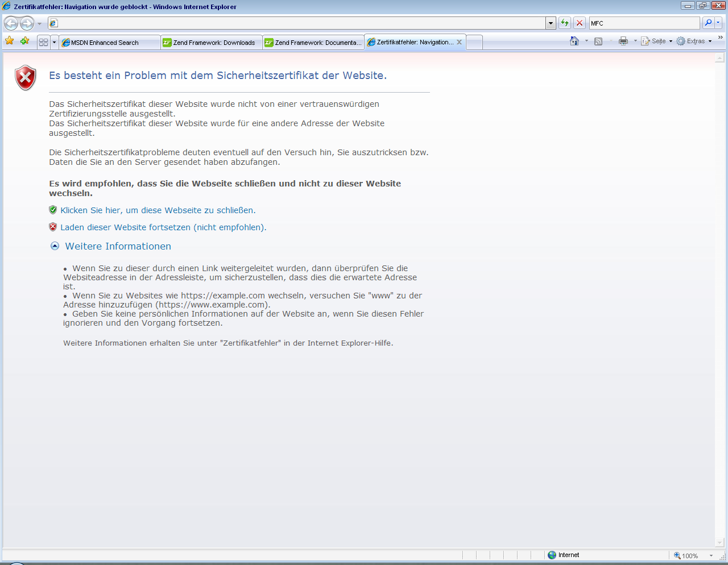The height and width of the screenshot is (565, 728).
Task: Open the address bar dropdown
Action: pyautogui.click(x=551, y=23)
